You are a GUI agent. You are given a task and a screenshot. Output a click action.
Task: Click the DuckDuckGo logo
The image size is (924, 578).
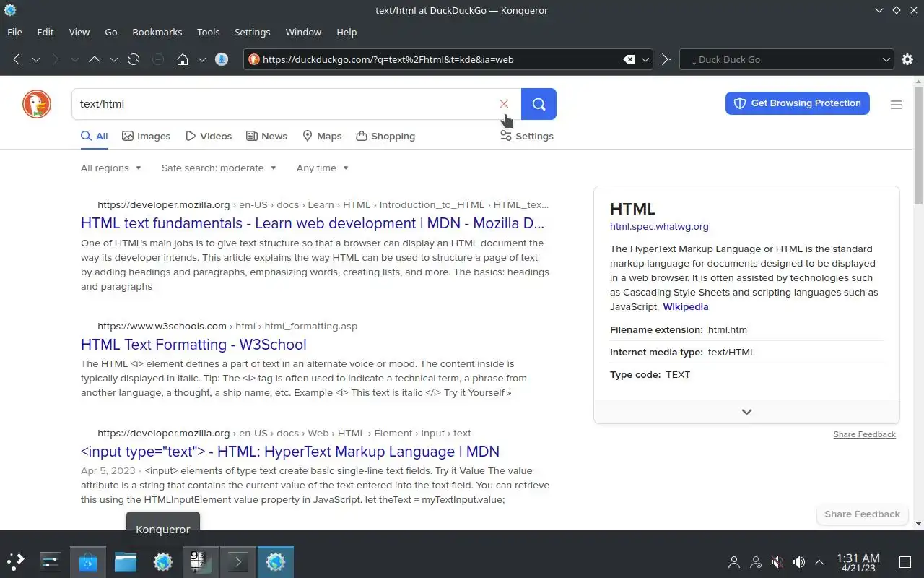point(37,104)
